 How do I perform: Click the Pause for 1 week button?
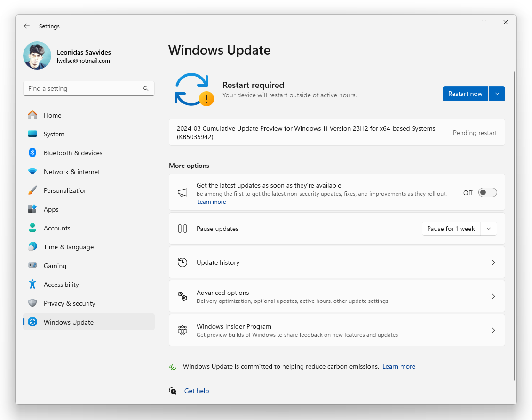pyautogui.click(x=451, y=229)
